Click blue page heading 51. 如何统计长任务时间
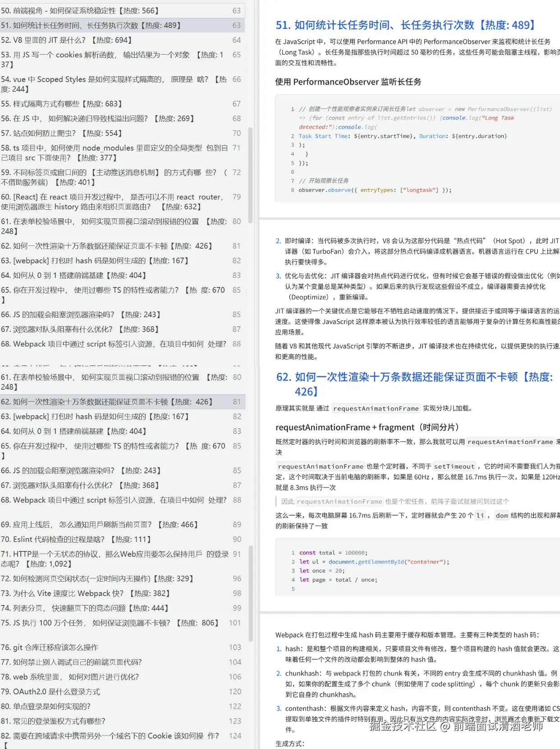560x749 pixels. point(407,25)
